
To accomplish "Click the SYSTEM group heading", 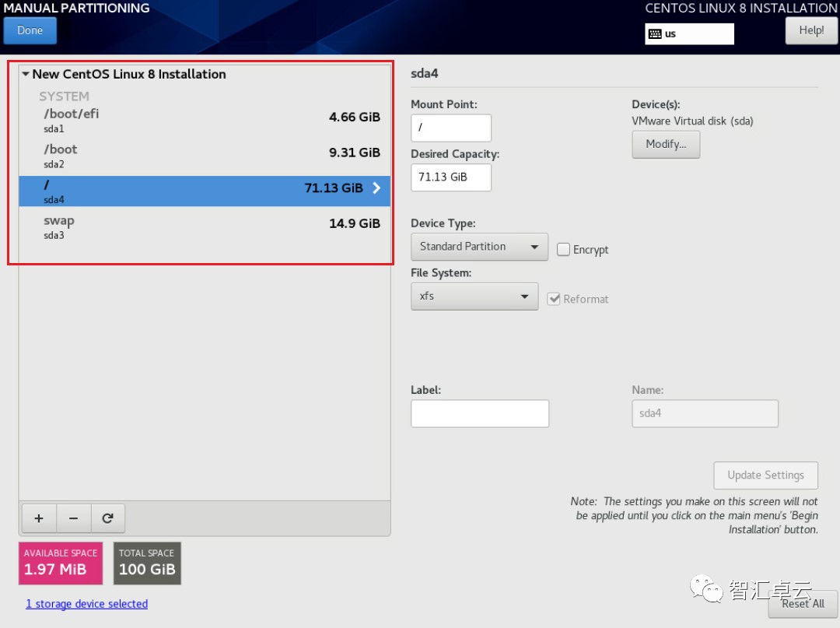I will tap(64, 96).
